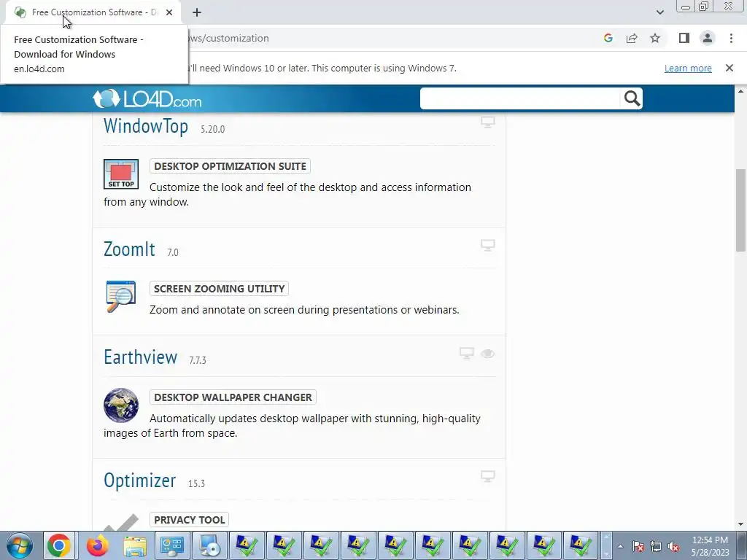Click the page vertical scrollbar thumb
This screenshot has width=747, height=560.
tap(741, 210)
